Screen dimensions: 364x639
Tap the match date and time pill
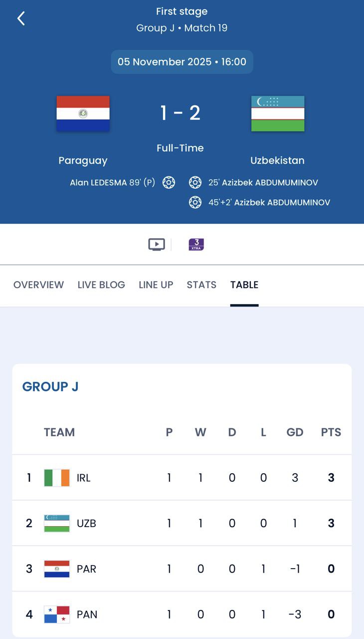coord(182,62)
